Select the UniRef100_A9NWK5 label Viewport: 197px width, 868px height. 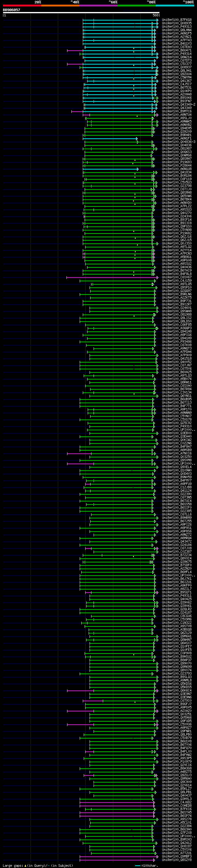click(177, 121)
